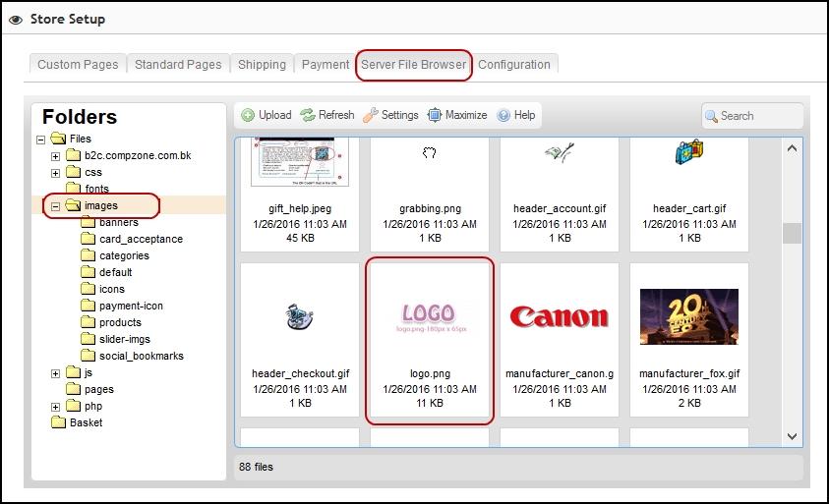The width and height of the screenshot is (829, 504).
Task: Click the '45 KB' file size text
Action: pos(300,238)
